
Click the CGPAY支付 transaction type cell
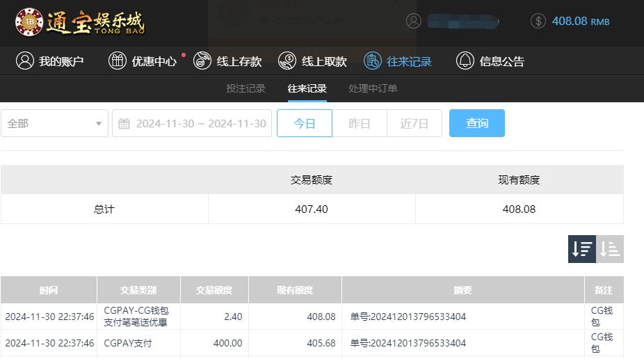tap(138, 343)
